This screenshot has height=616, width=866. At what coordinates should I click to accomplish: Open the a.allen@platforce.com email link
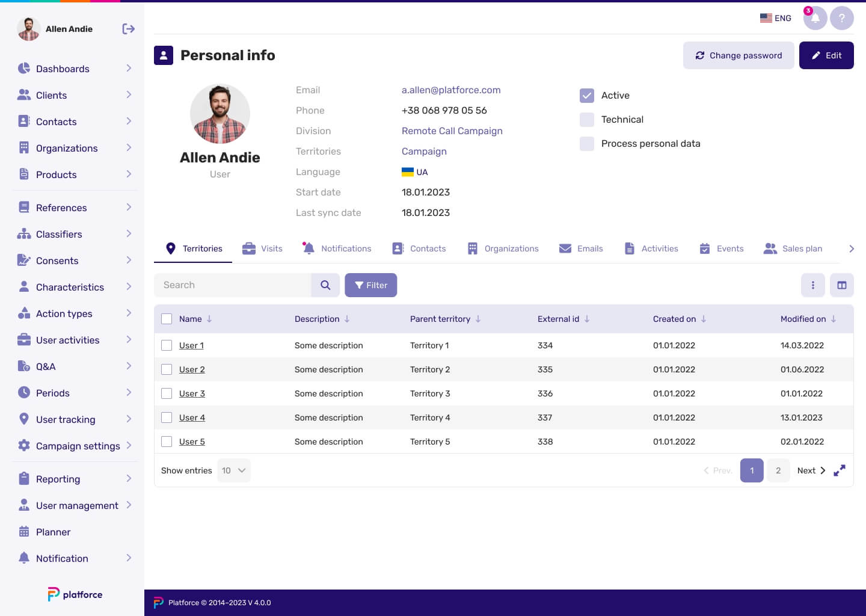point(451,90)
